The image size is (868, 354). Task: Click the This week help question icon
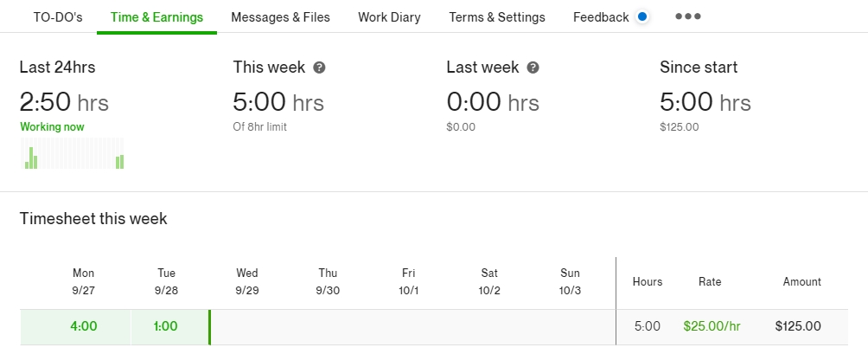coord(319,68)
